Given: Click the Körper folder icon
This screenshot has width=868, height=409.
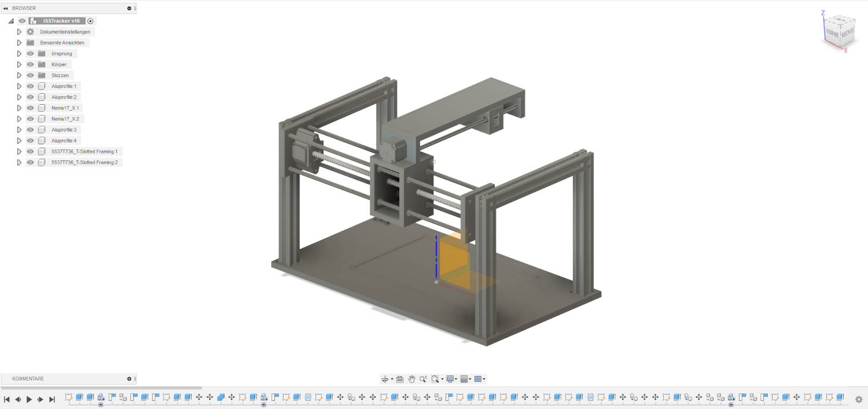Looking at the screenshot, I should pyautogui.click(x=42, y=64).
